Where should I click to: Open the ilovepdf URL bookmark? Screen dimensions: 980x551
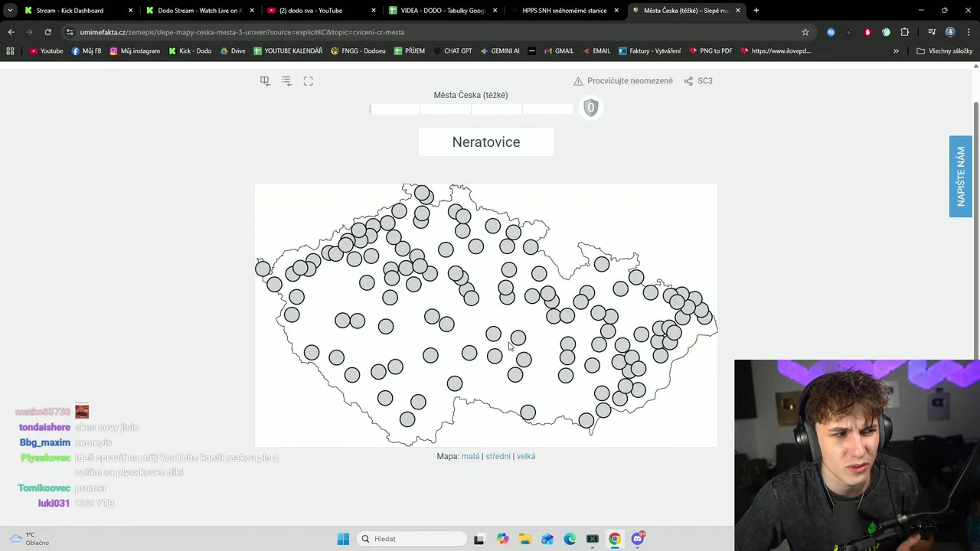[x=775, y=51]
